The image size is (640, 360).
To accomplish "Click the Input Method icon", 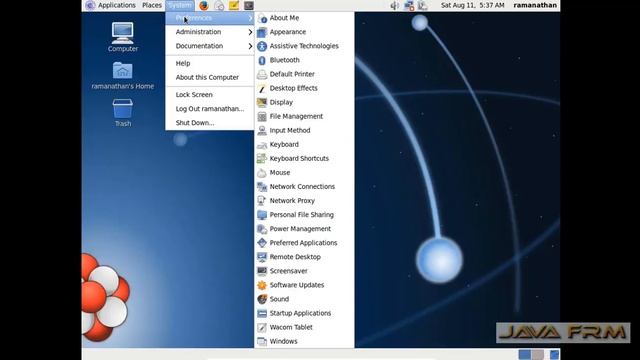I will (262, 131).
